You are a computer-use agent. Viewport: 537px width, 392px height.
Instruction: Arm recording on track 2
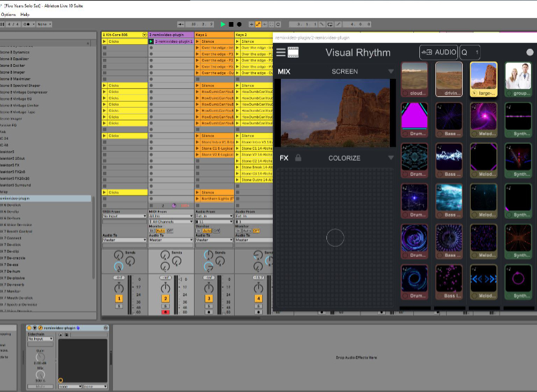click(165, 312)
